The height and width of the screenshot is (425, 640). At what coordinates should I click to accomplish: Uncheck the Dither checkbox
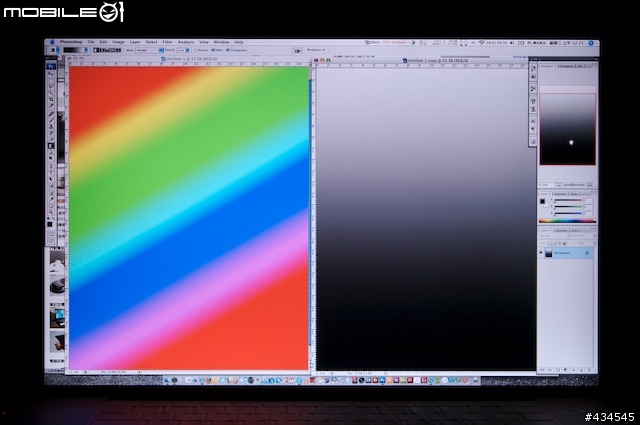213,50
